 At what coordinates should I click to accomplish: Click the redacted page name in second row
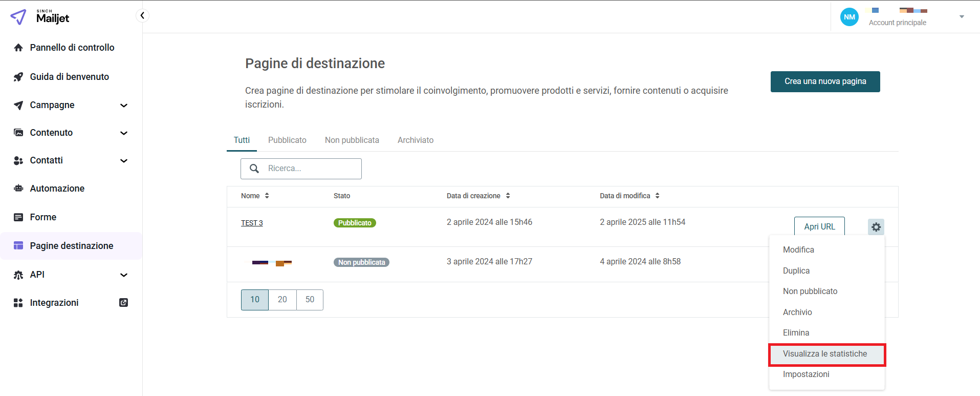pos(272,263)
